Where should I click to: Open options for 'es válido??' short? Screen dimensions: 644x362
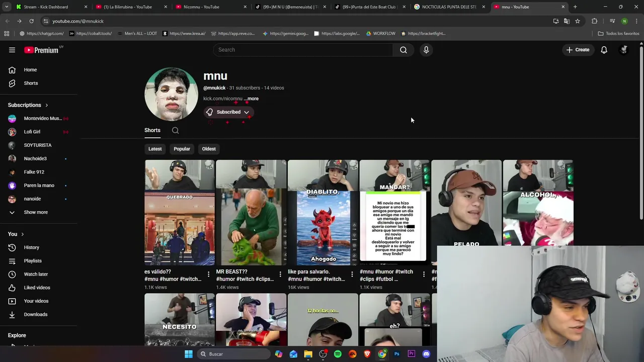pyautogui.click(x=208, y=274)
